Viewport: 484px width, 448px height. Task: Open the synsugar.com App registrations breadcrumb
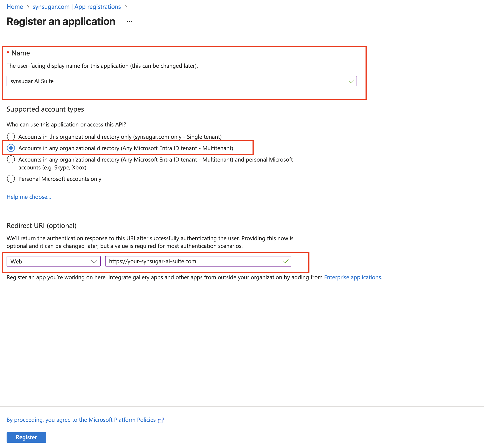tap(77, 7)
